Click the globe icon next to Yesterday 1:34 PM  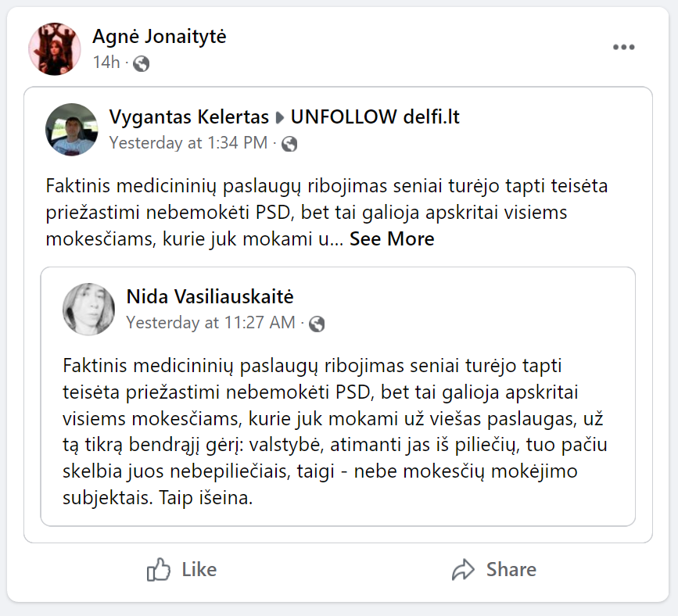[x=289, y=143]
